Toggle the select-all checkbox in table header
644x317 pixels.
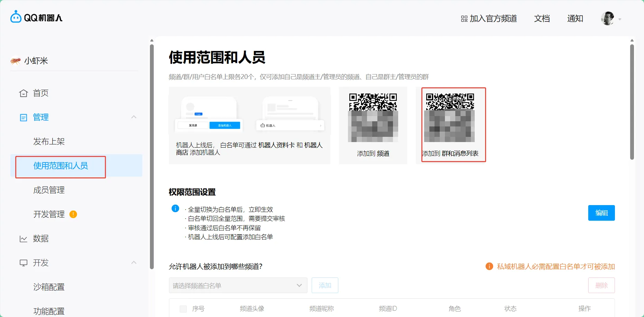183,309
